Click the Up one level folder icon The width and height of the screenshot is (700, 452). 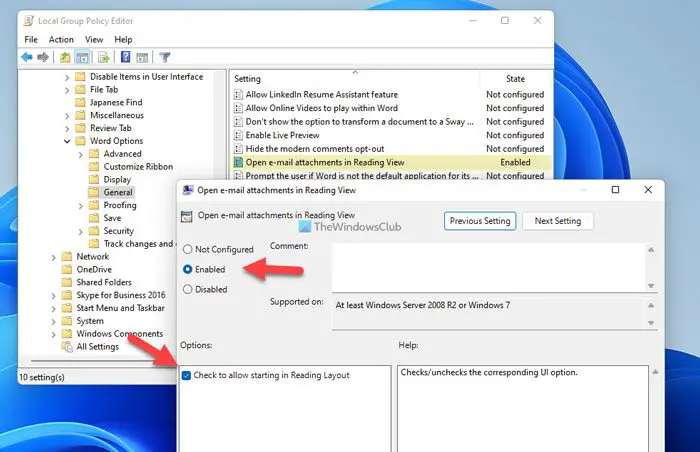pos(65,57)
